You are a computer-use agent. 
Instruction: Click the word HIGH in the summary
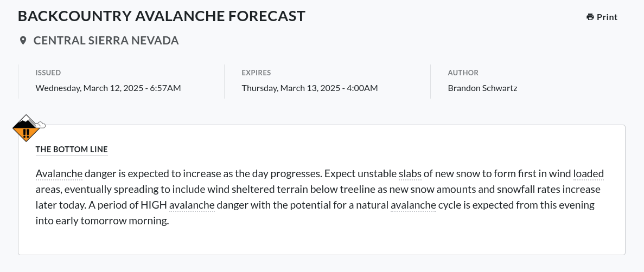(x=153, y=205)
